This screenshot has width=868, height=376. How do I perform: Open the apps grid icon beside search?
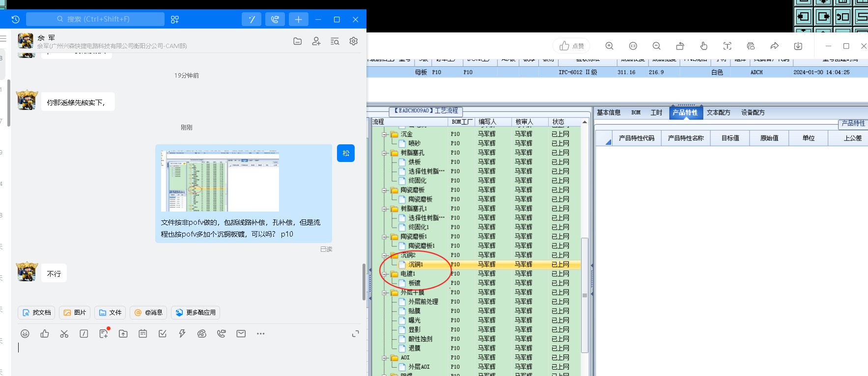175,20
